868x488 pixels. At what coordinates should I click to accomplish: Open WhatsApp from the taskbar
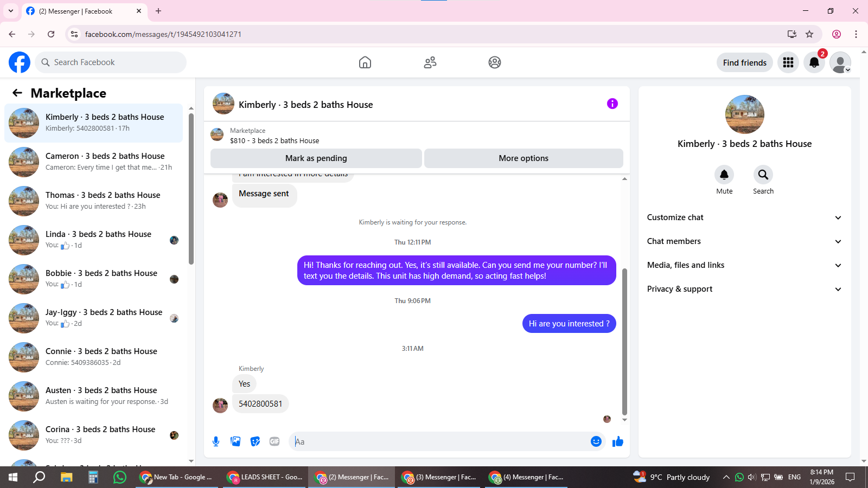(120, 477)
